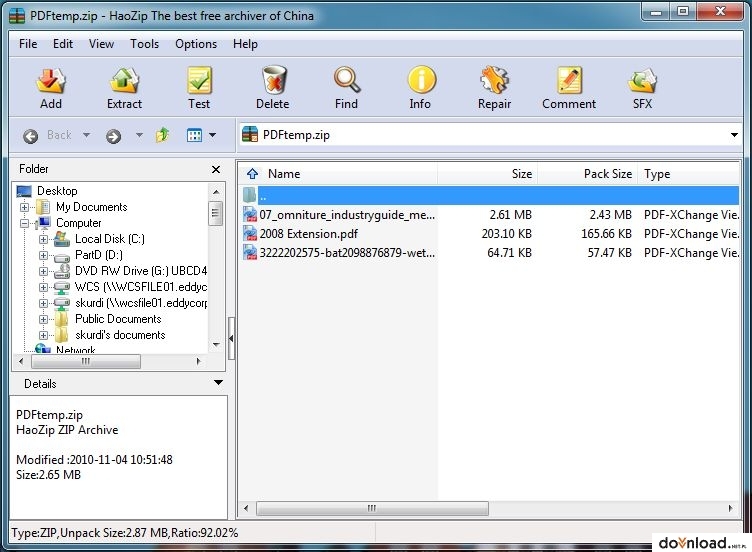This screenshot has height=552, width=752.
Task: Open Back history dropdown arrow
Action: tap(86, 135)
